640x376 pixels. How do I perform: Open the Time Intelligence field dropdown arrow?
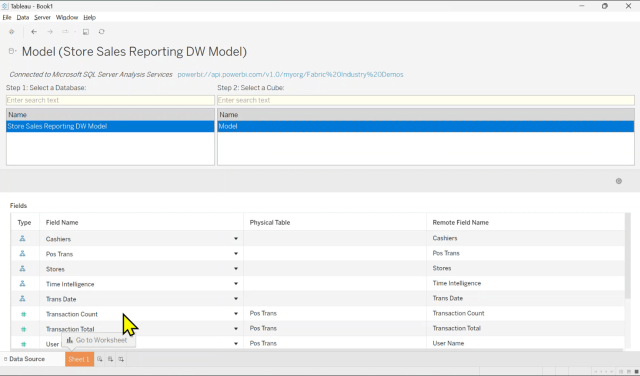pyautogui.click(x=236, y=284)
